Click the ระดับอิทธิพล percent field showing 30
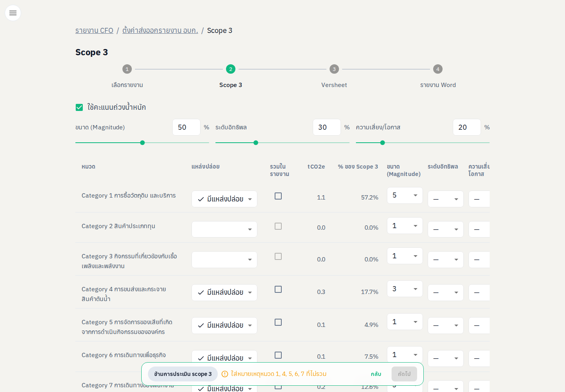This screenshot has height=392, width=565. pos(327,127)
